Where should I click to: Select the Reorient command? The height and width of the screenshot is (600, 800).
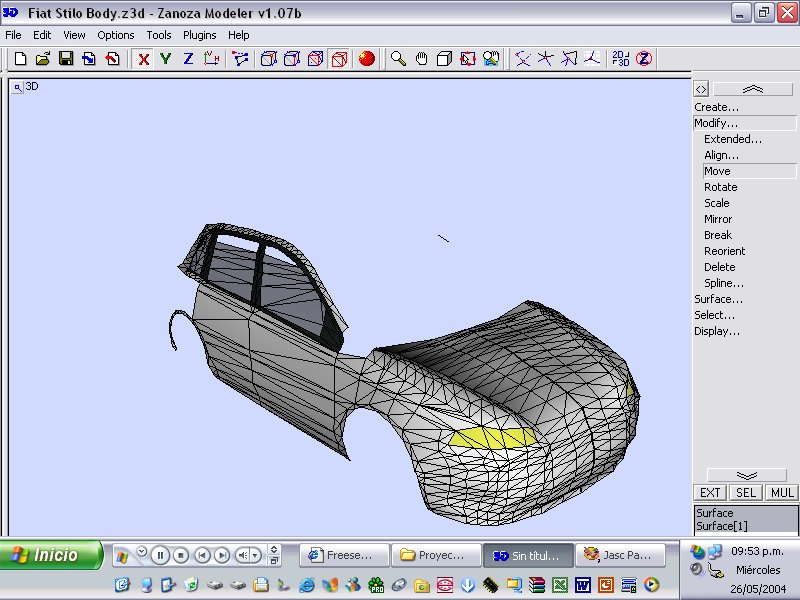[724, 251]
